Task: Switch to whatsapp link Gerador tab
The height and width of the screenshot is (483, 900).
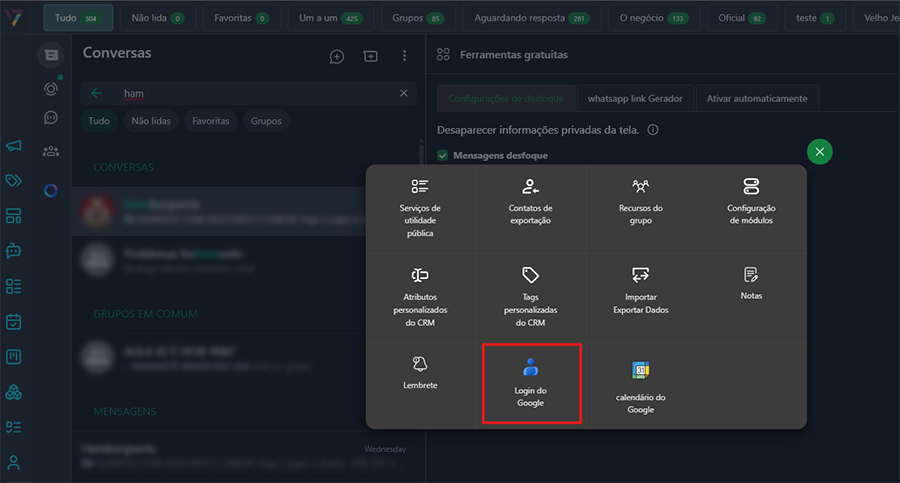Action: point(635,99)
